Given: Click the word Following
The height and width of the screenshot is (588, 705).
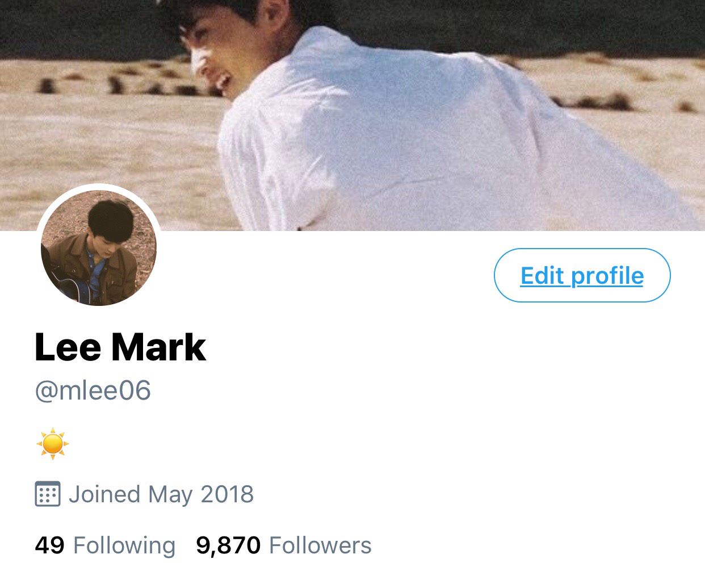Looking at the screenshot, I should [124, 546].
